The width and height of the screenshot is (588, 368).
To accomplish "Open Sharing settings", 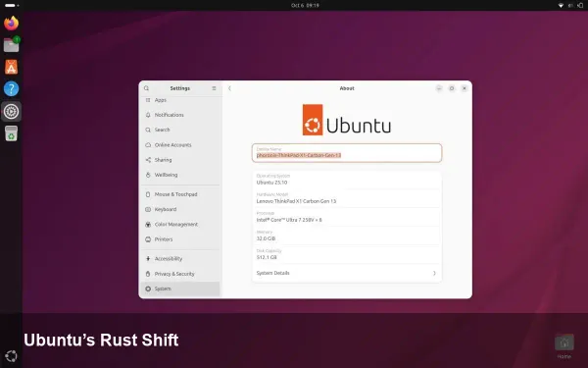I will 180,160.
